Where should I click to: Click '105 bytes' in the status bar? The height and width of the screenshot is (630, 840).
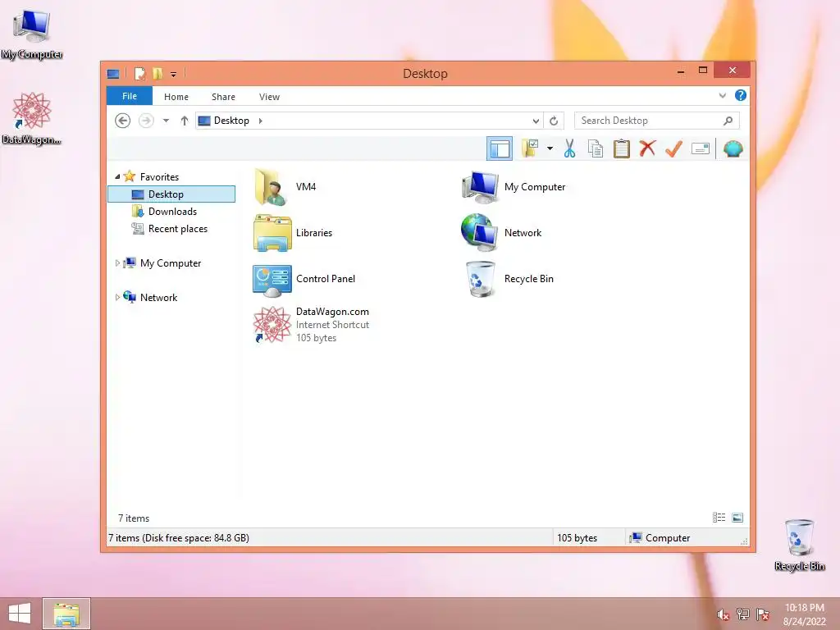tap(577, 538)
